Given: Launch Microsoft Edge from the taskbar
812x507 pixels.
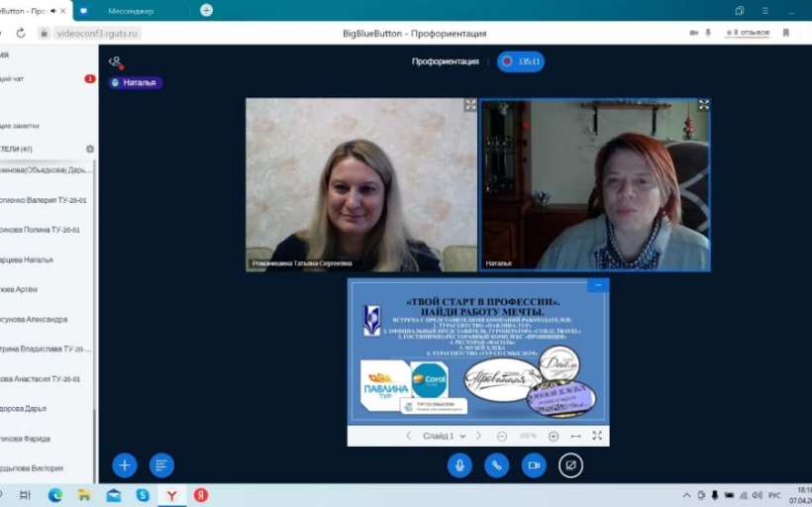Looking at the screenshot, I should (55, 495).
